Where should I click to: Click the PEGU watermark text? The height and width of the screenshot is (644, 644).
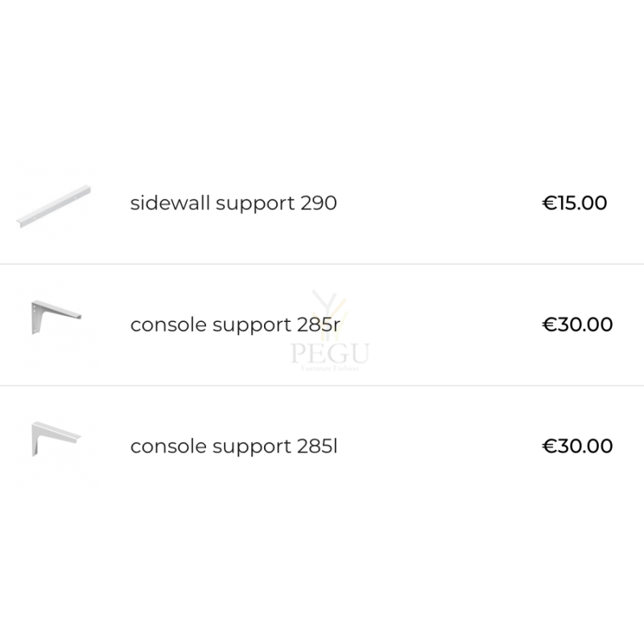pos(330,353)
